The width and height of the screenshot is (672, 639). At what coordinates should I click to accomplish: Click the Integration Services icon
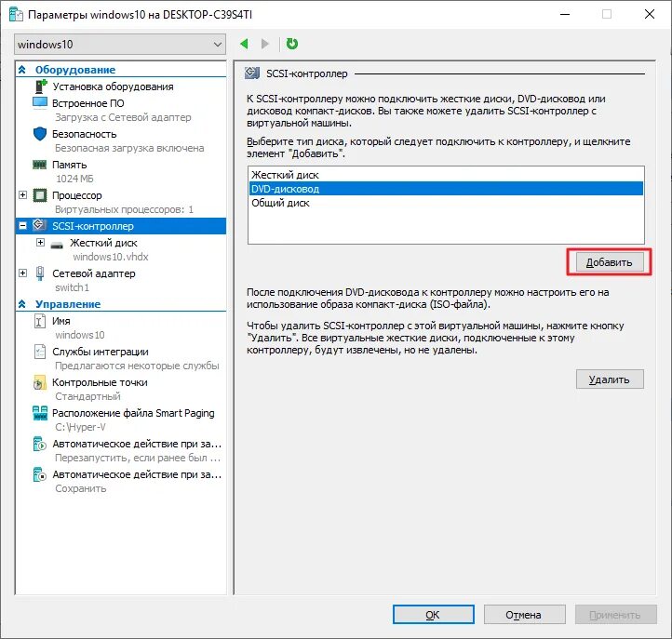(x=40, y=352)
